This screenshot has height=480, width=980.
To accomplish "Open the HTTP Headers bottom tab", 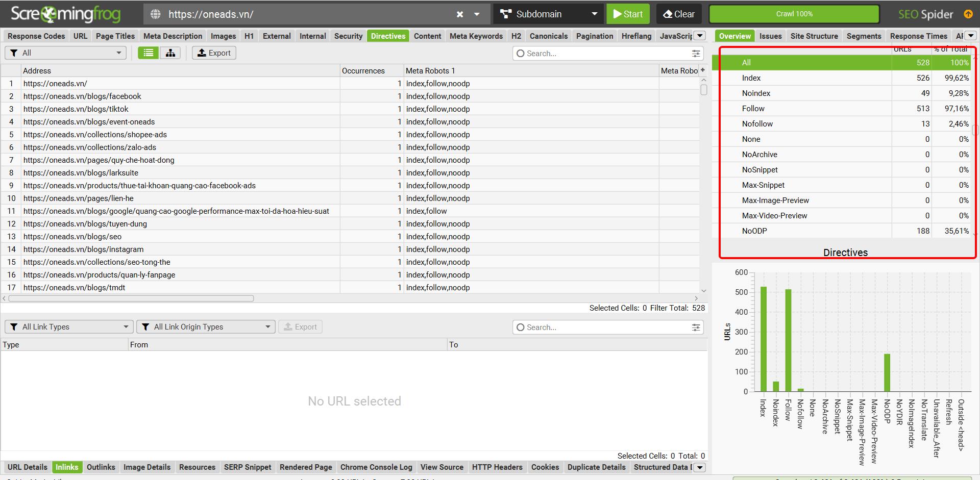I will [x=497, y=467].
